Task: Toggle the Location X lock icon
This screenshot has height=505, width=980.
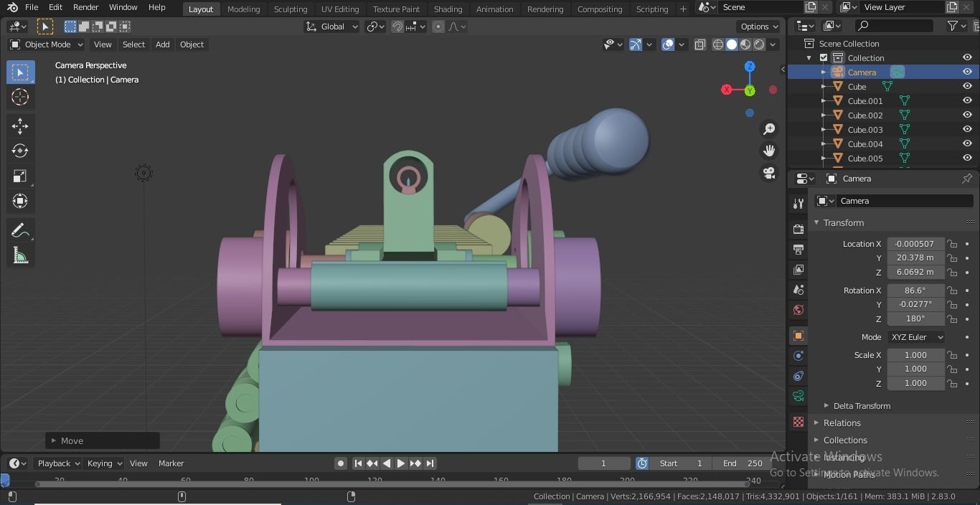Action: tap(952, 244)
